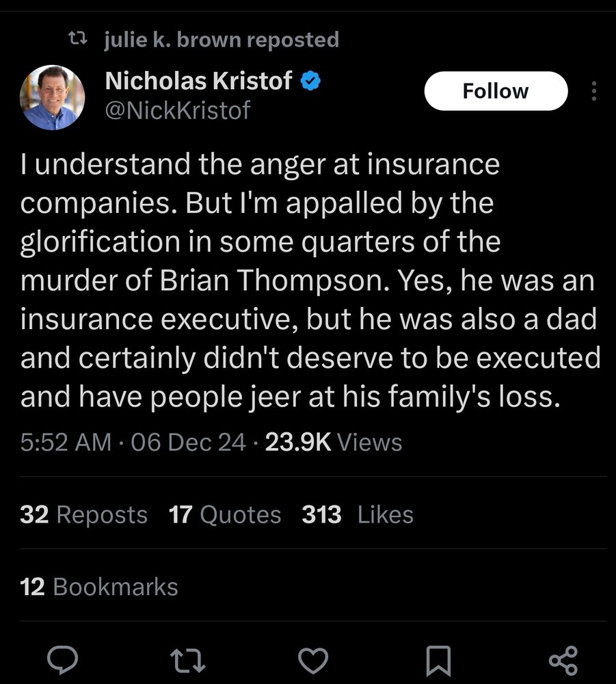The width and height of the screenshot is (616, 684).
Task: Open the @NickKristof handle
Action: coord(178,108)
